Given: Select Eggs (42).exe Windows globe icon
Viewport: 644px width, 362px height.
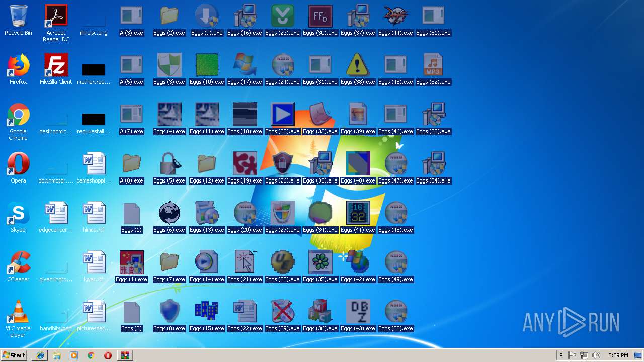Looking at the screenshot, I should (358, 262).
